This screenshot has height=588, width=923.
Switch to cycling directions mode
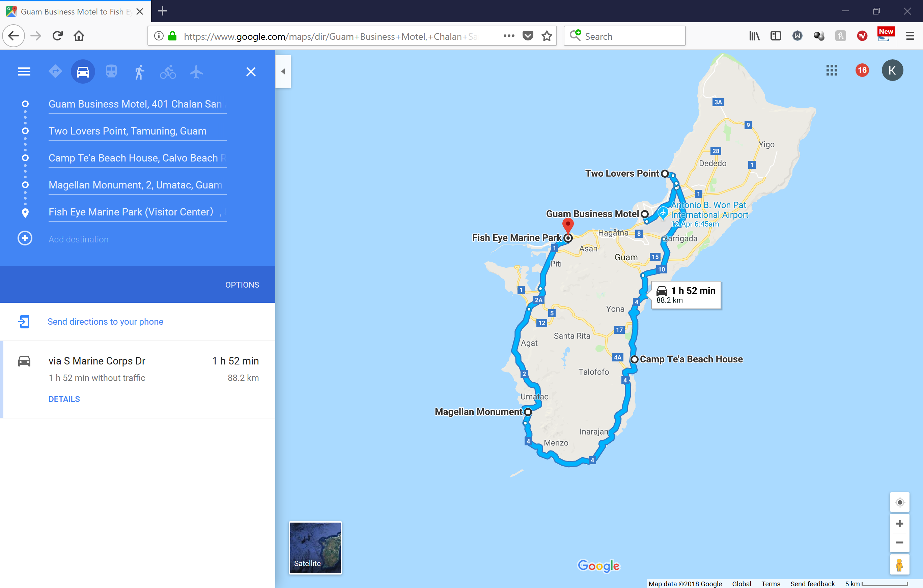pos(168,71)
